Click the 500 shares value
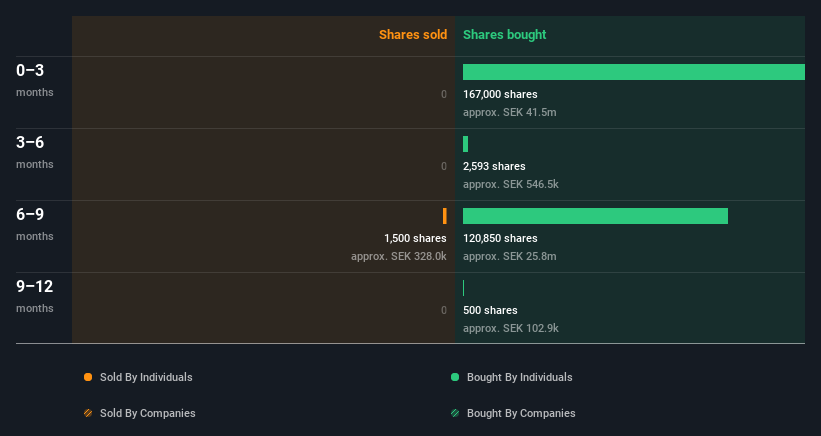821x436 pixels. pyautogui.click(x=490, y=310)
